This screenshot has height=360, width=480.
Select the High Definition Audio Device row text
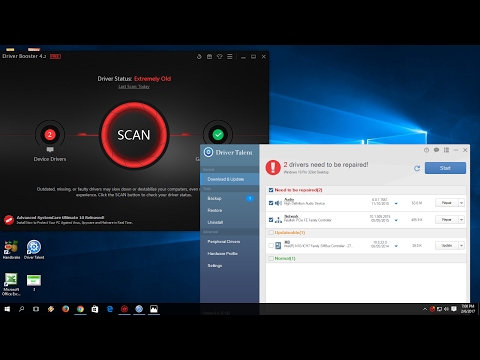pyautogui.click(x=304, y=203)
